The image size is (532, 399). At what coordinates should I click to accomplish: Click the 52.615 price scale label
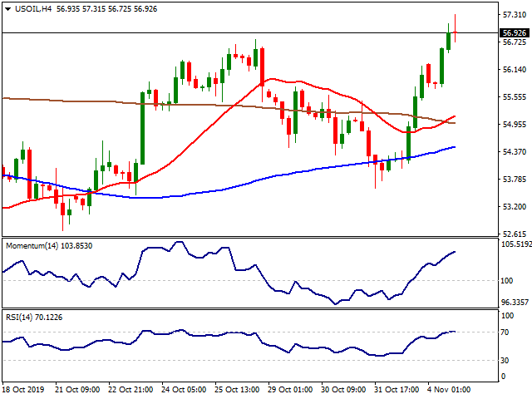pos(515,234)
